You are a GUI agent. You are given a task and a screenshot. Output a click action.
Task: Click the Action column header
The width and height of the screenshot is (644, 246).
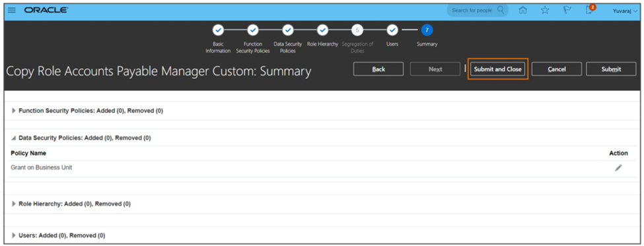tap(618, 154)
